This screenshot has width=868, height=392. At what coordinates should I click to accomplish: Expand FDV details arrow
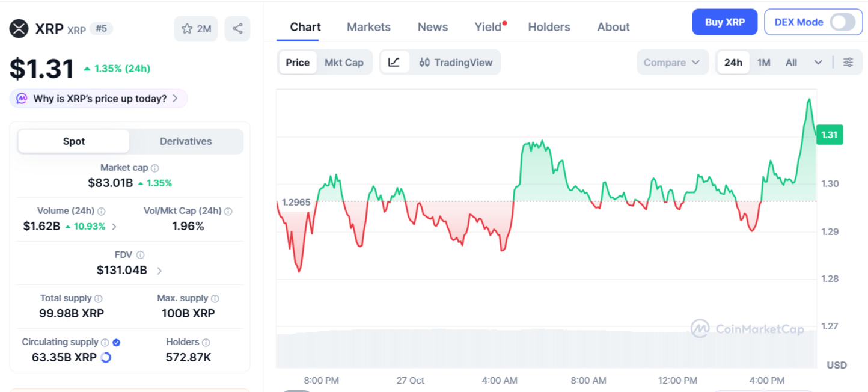tap(159, 271)
